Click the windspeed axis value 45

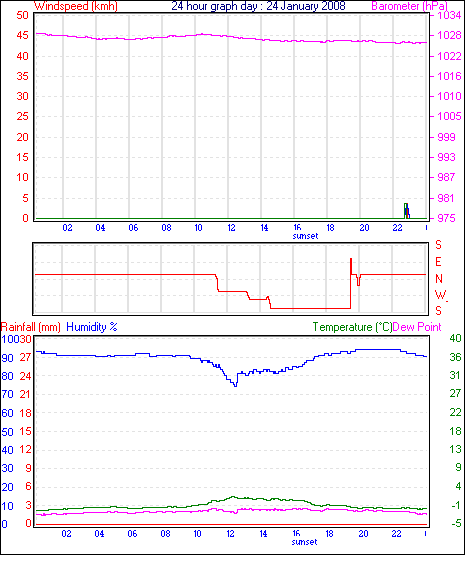(23, 36)
